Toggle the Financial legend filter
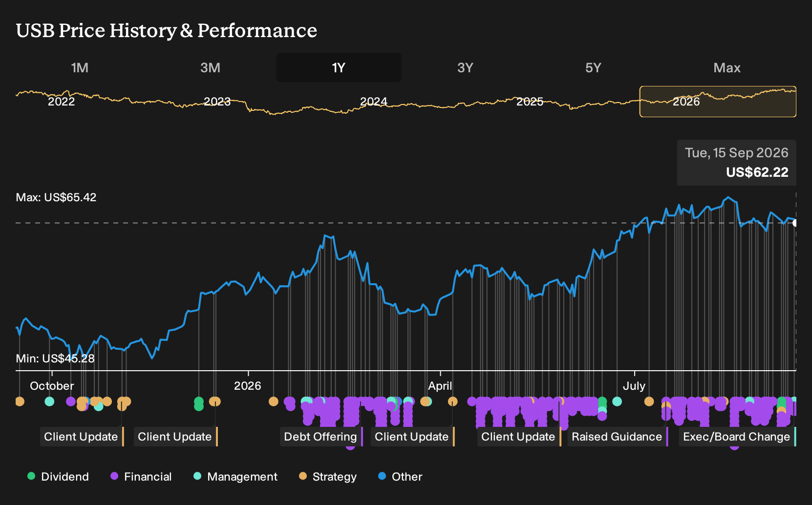 click(141, 477)
